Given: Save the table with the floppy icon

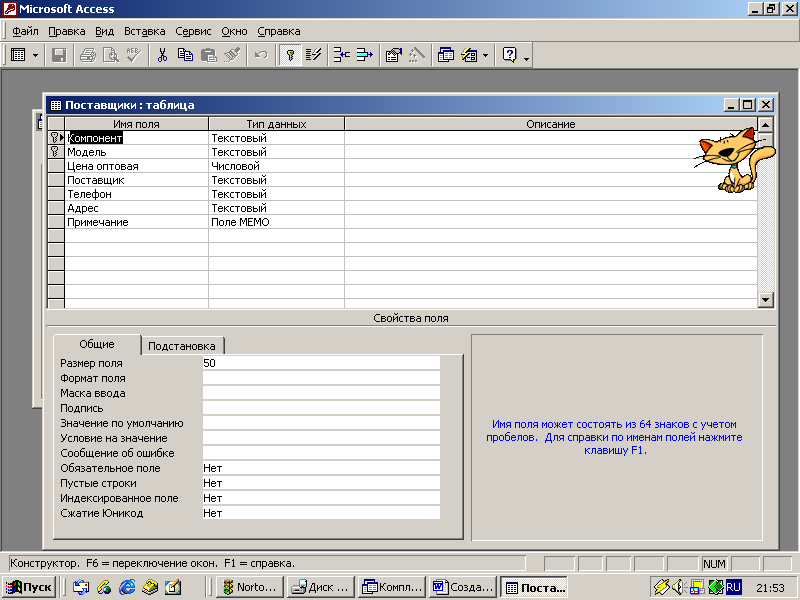Looking at the screenshot, I should click(x=59, y=55).
